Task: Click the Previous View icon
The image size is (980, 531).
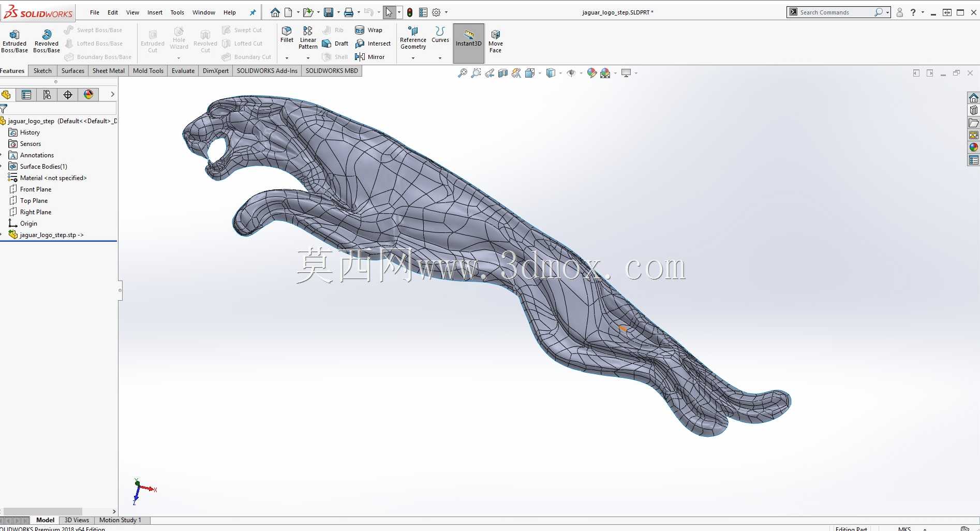Action: tap(489, 73)
